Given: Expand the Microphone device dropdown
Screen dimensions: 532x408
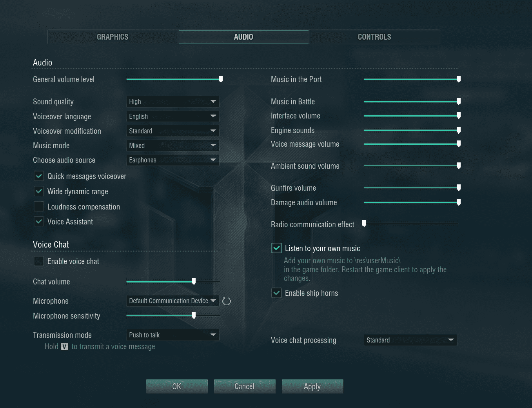Looking at the screenshot, I should click(172, 301).
